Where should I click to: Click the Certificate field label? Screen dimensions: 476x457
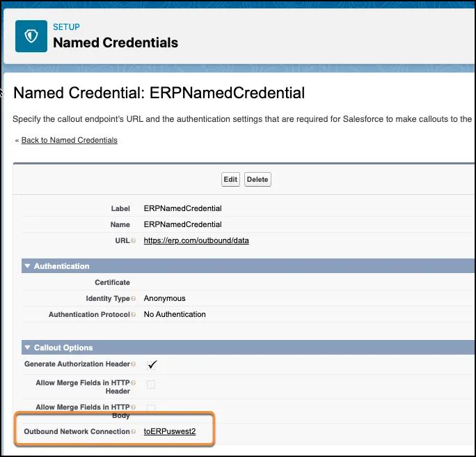[x=112, y=282]
